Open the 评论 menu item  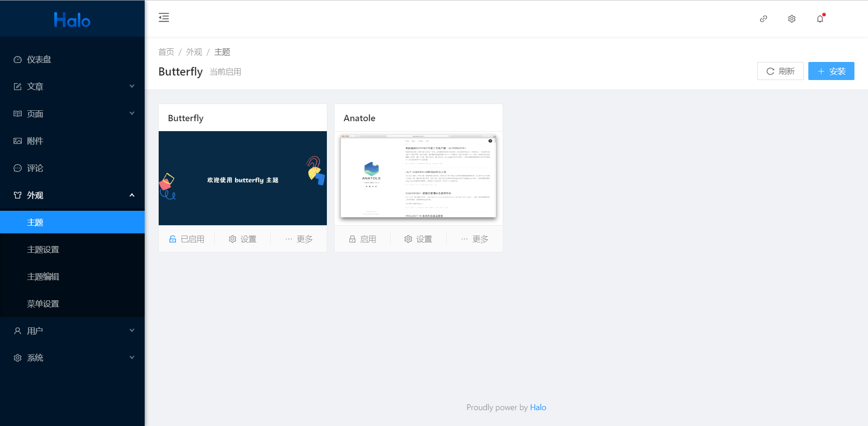[x=72, y=168]
